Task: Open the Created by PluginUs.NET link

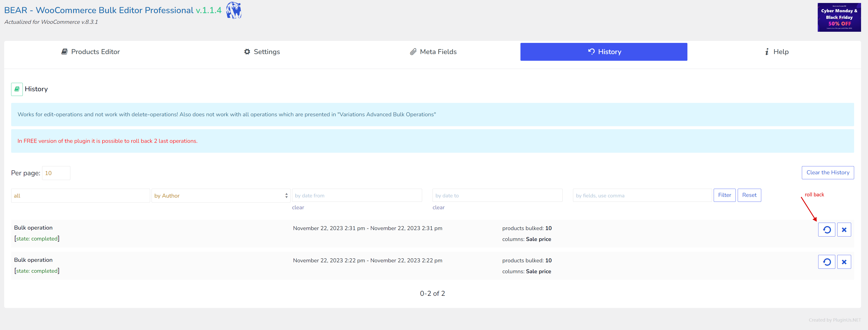Action: [x=835, y=320]
